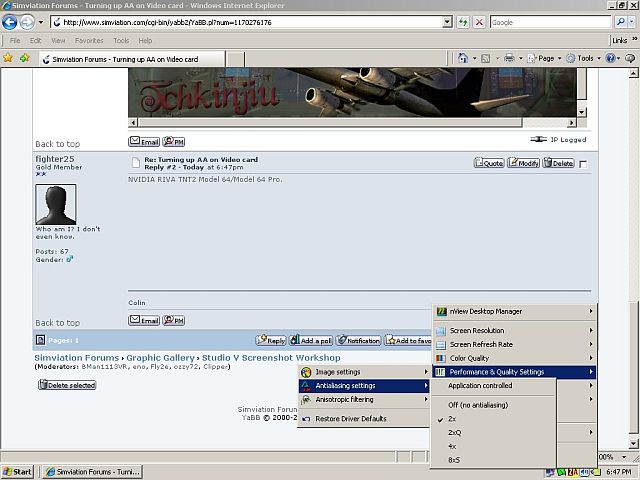Viewport: 640px width, 480px height.
Task: Click the nView Desktop Manager icon
Action: point(441,311)
